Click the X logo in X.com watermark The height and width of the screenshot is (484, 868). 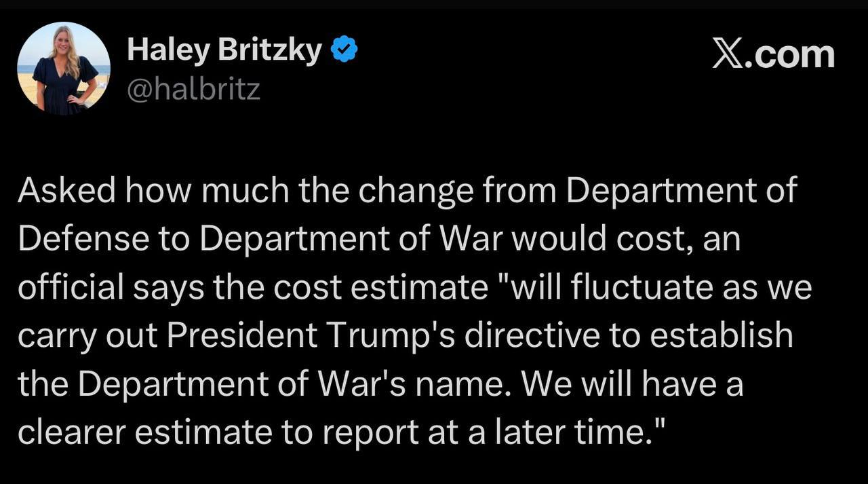coord(728,54)
